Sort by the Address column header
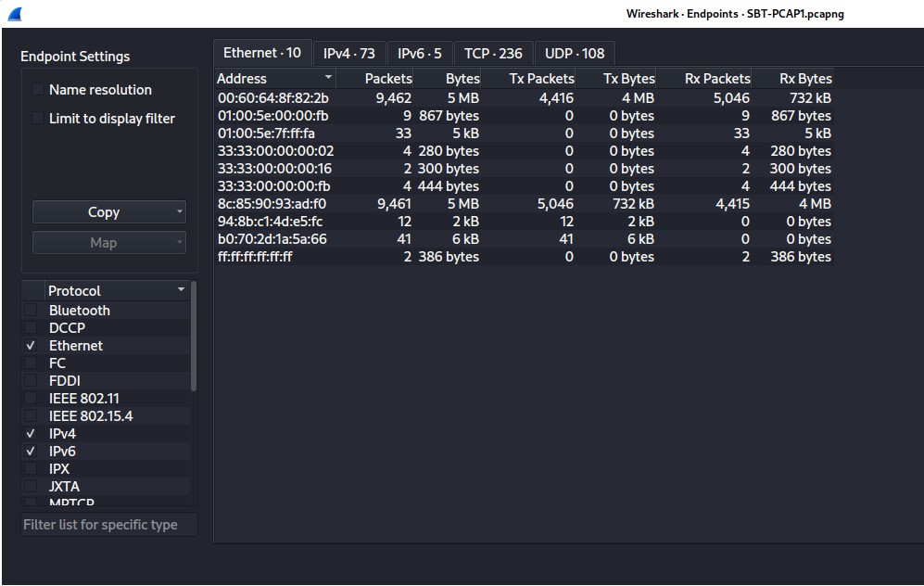The height and width of the screenshot is (586, 924). [273, 79]
